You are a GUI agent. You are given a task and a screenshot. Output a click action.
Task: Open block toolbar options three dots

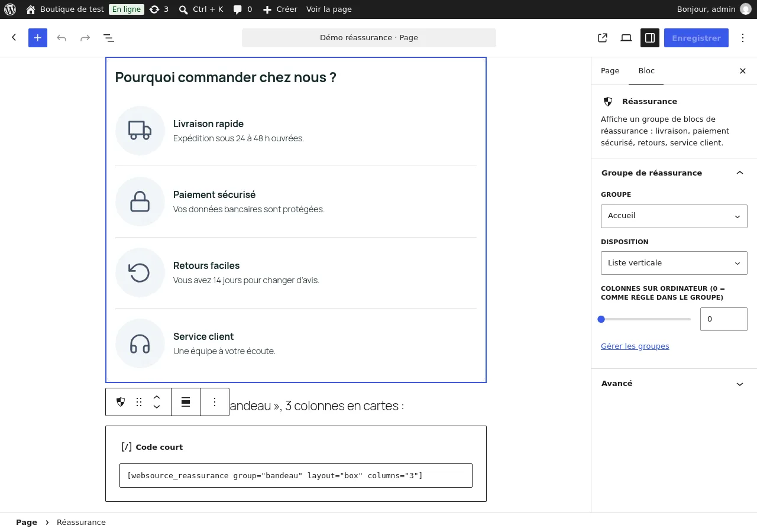pyautogui.click(x=215, y=402)
